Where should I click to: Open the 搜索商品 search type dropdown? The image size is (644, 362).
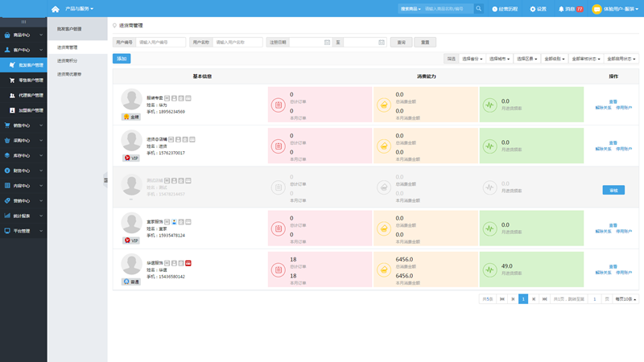(x=411, y=9)
